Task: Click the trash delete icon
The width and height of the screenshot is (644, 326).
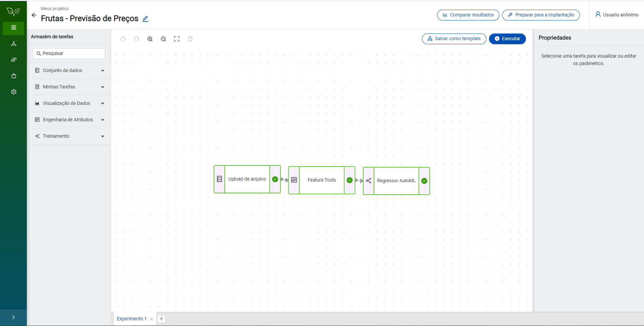Action: [190, 39]
